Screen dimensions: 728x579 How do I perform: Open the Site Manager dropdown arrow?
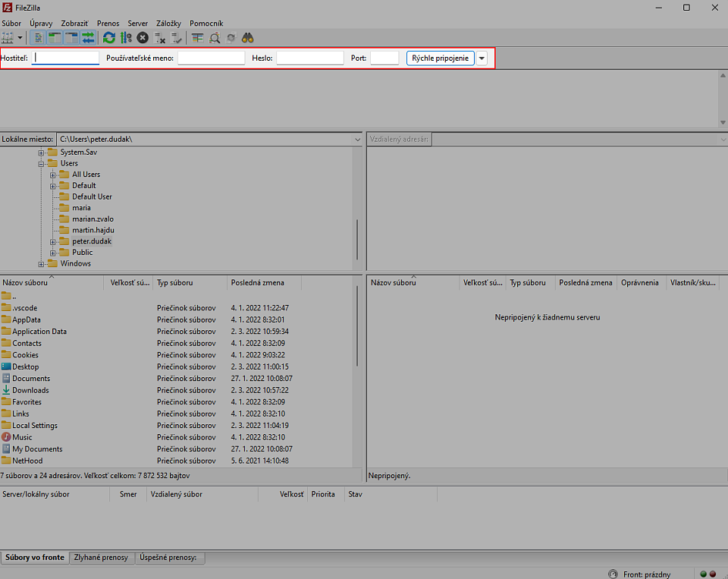tap(20, 38)
